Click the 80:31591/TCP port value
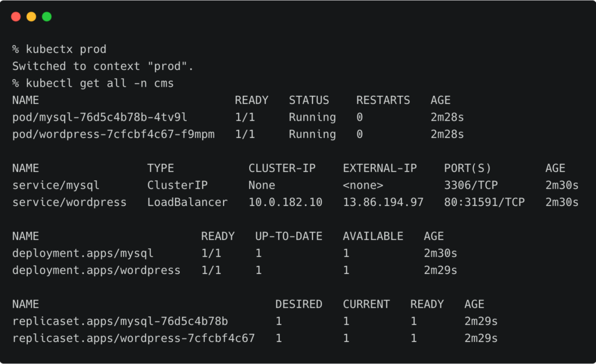The height and width of the screenshot is (364, 596). click(x=484, y=202)
